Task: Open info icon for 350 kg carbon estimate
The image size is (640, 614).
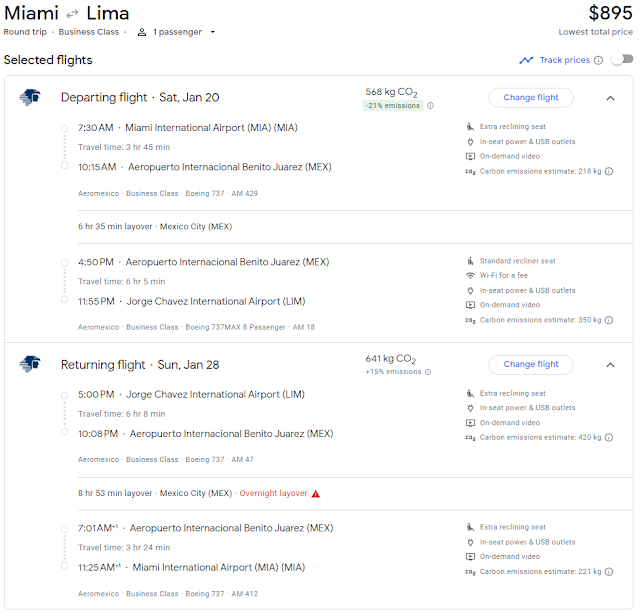Action: click(x=609, y=320)
